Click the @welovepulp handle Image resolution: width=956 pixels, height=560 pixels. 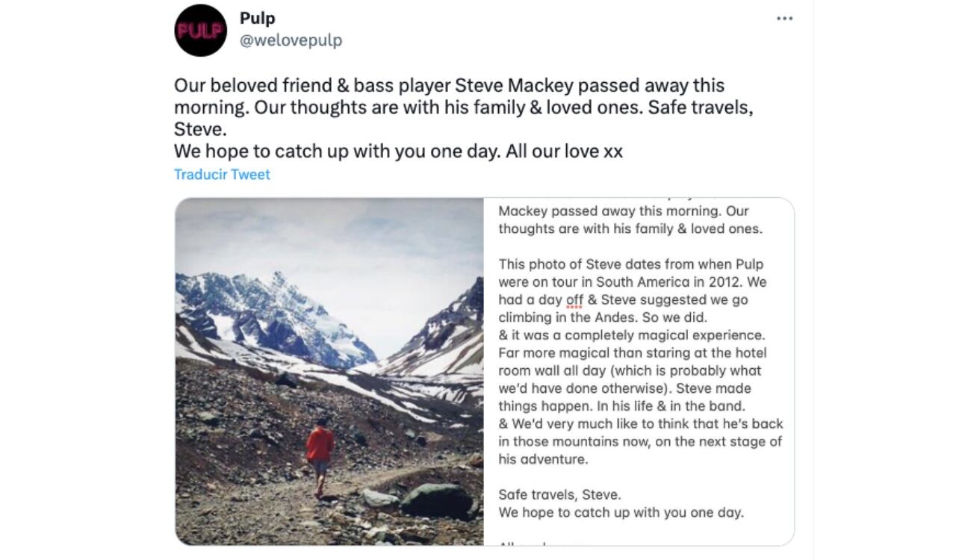tap(291, 40)
